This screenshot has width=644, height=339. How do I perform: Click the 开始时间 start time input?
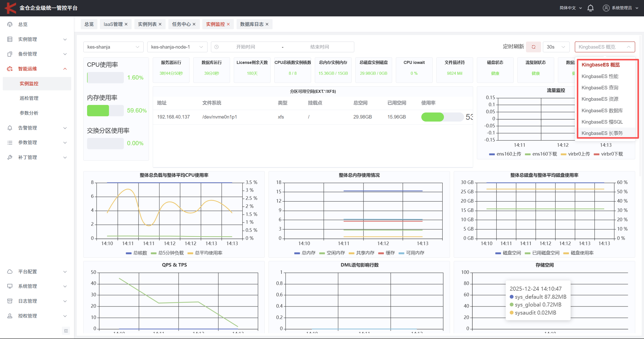click(x=245, y=47)
